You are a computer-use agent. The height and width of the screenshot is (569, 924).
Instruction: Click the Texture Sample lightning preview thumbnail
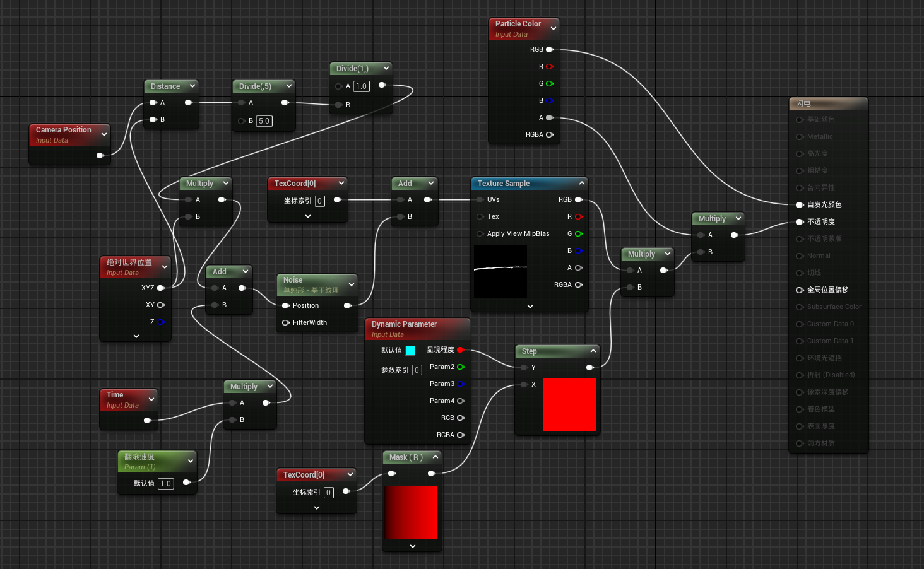pyautogui.click(x=500, y=271)
